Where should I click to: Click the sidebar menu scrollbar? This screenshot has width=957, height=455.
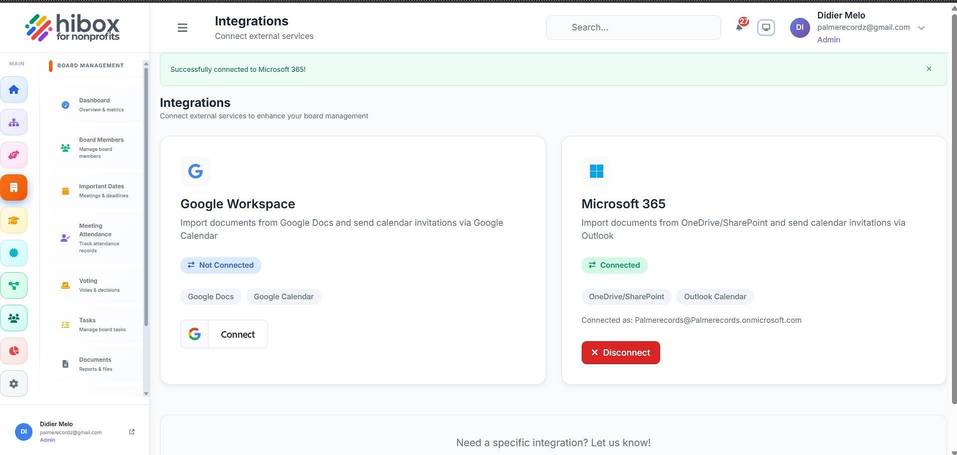coord(146,197)
